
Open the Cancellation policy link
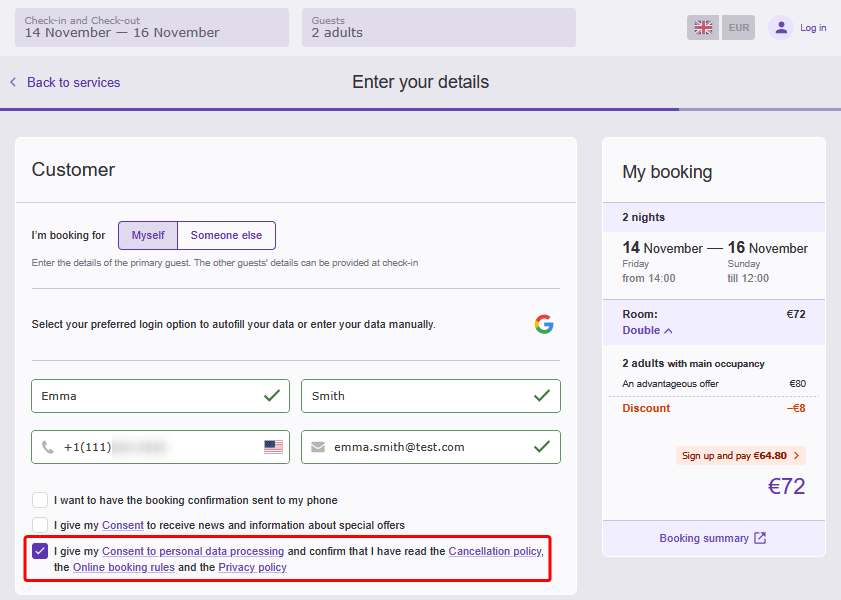pos(495,551)
